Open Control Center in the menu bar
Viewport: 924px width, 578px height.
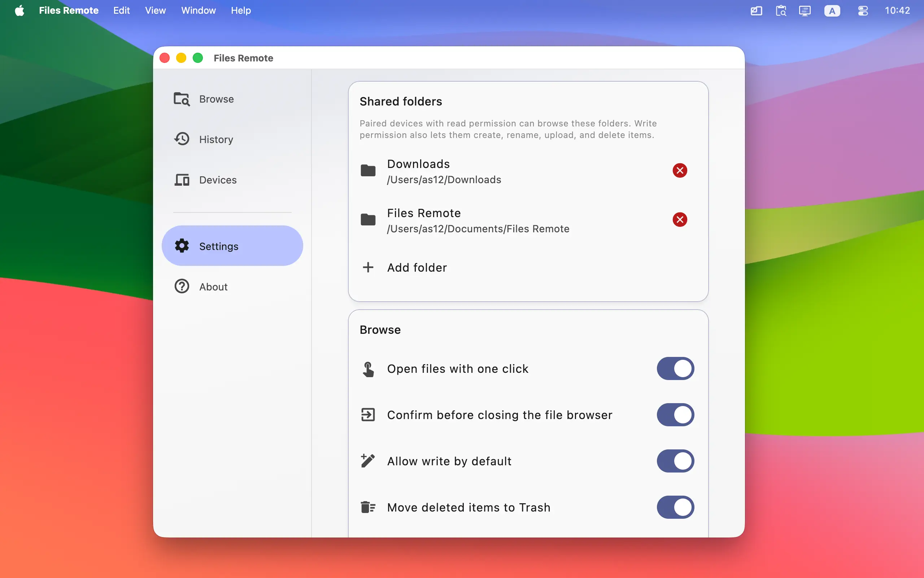point(863,11)
